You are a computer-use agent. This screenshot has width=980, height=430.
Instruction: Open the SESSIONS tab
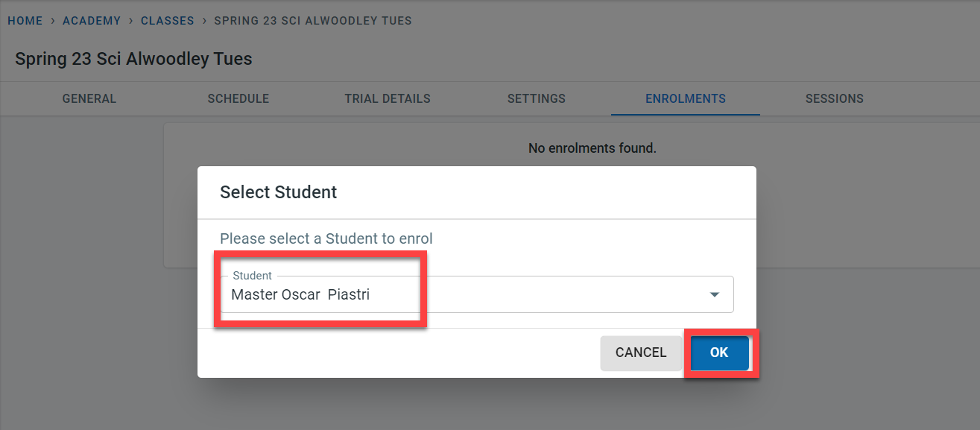pos(835,98)
